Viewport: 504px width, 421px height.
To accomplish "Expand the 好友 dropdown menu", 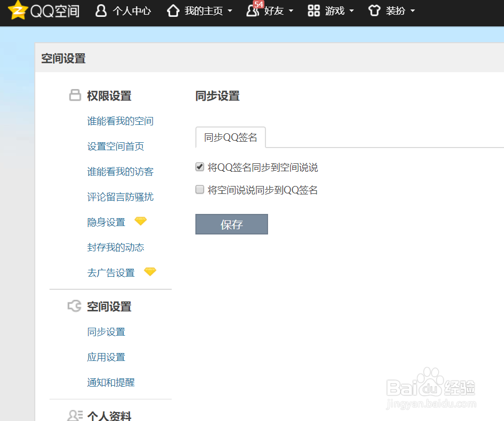I will tap(291, 12).
